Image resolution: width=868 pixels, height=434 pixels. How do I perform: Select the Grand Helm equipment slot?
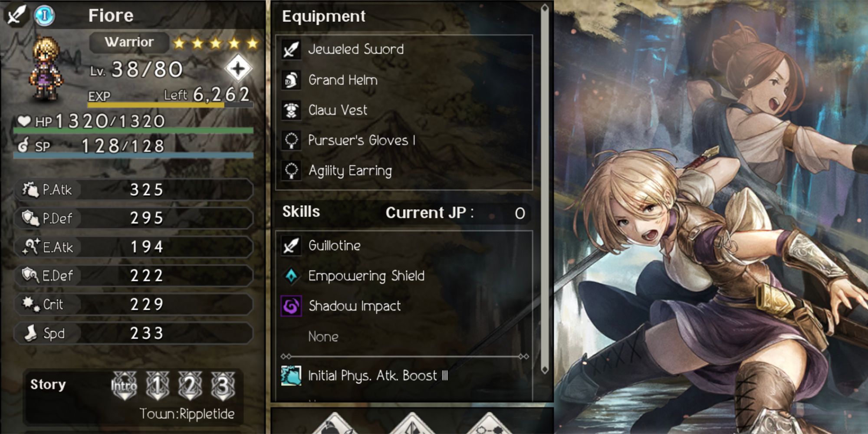click(404, 80)
